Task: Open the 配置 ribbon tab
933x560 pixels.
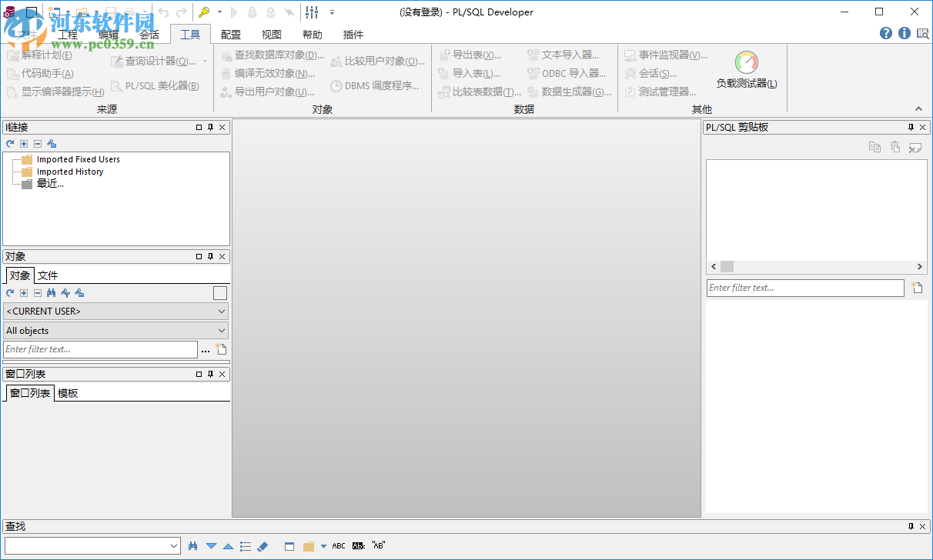Action: pyautogui.click(x=230, y=34)
